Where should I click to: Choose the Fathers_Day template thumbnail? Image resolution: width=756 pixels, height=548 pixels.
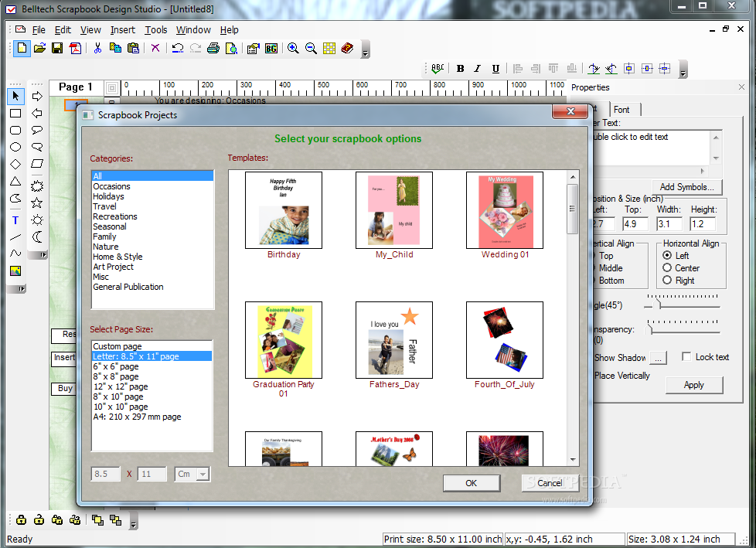[x=394, y=340]
